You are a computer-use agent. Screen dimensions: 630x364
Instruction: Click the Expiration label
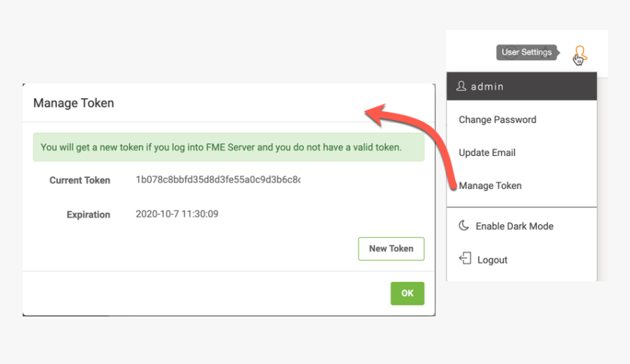pyautogui.click(x=89, y=215)
